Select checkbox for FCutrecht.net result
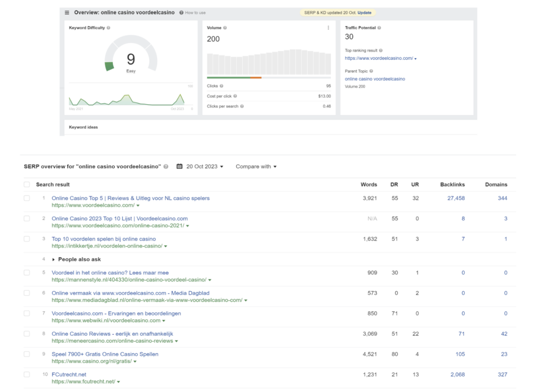Image resolution: width=538 pixels, height=392 pixels. tap(27, 374)
